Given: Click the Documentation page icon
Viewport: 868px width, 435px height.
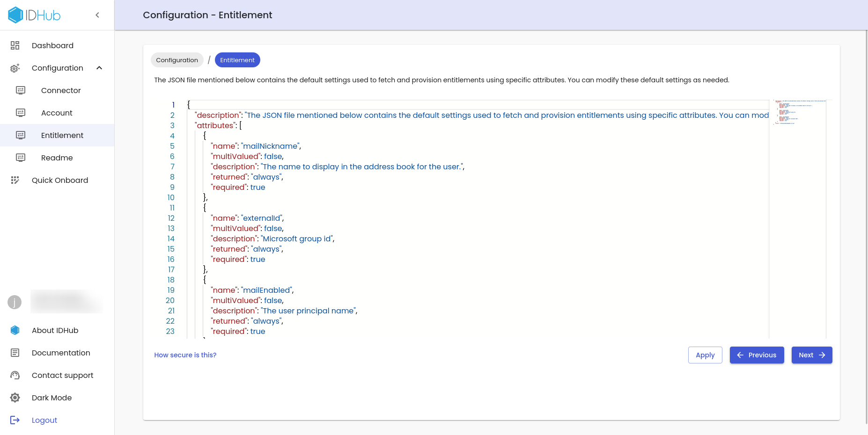Looking at the screenshot, I should point(15,353).
